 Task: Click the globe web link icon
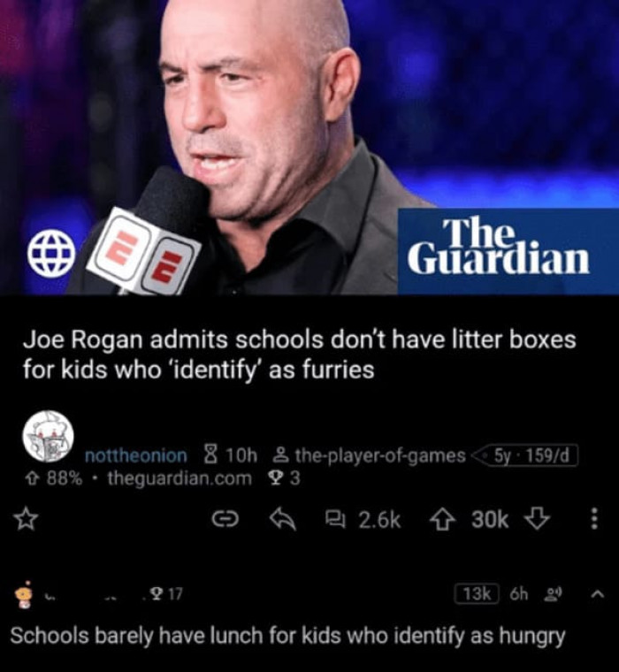(x=51, y=253)
